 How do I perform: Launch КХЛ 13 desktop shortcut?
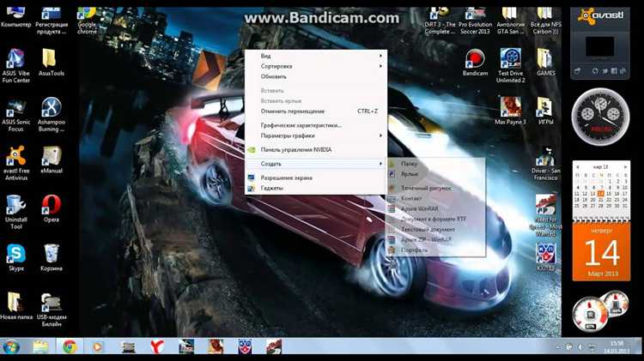pyautogui.click(x=545, y=257)
